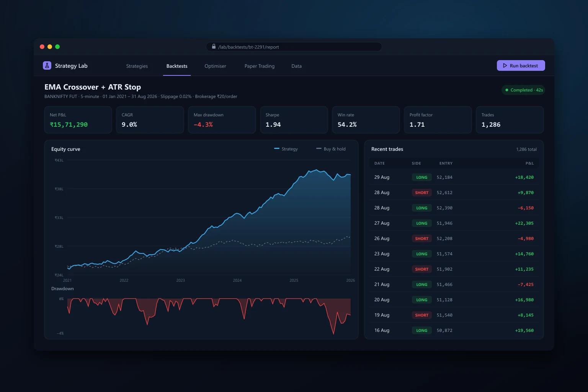Click the yellow minimize window button
This screenshot has width=588, height=392.
[x=50, y=47]
